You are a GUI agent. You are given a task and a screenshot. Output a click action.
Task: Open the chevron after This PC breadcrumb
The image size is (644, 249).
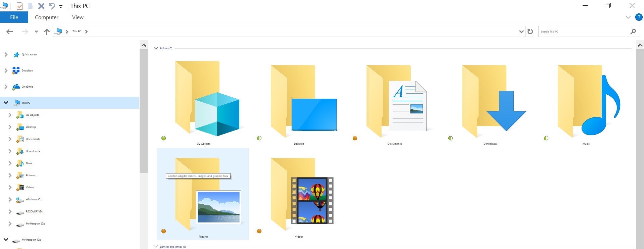(87, 32)
